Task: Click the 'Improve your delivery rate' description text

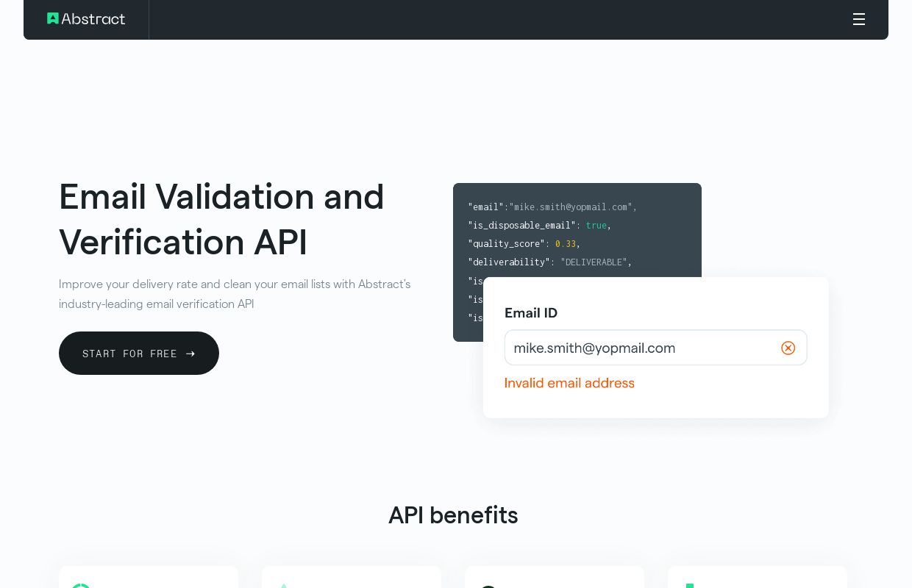Action: click(x=235, y=294)
